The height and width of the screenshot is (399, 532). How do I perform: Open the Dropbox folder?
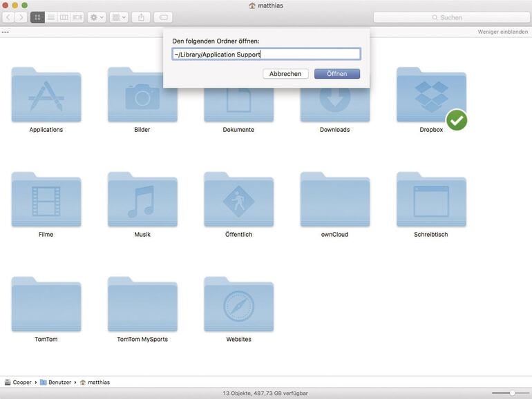(x=431, y=97)
